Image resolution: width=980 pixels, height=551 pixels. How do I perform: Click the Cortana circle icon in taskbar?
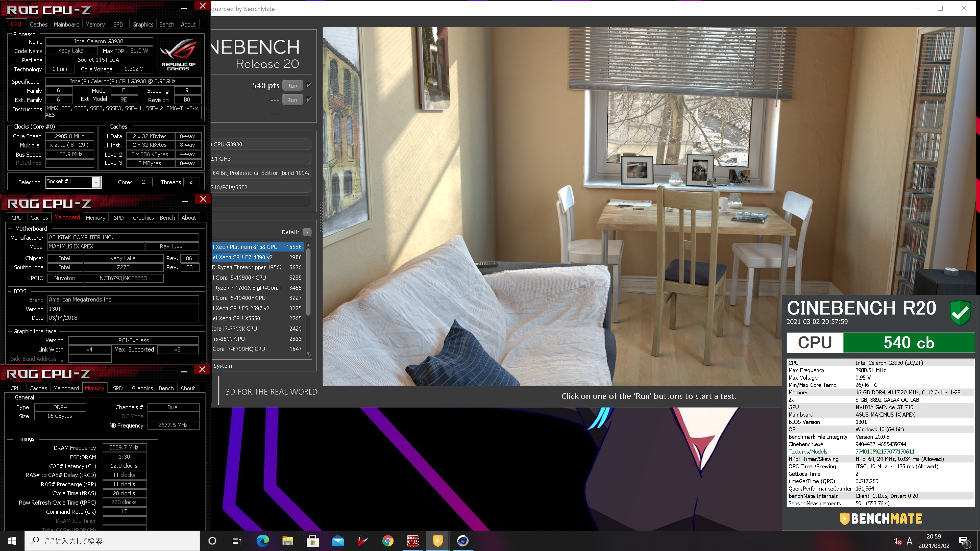[x=212, y=541]
